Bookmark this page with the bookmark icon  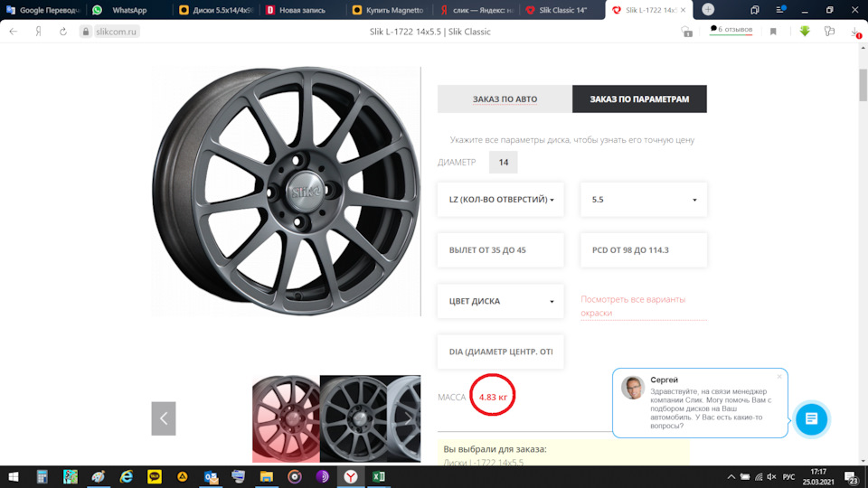(x=773, y=32)
